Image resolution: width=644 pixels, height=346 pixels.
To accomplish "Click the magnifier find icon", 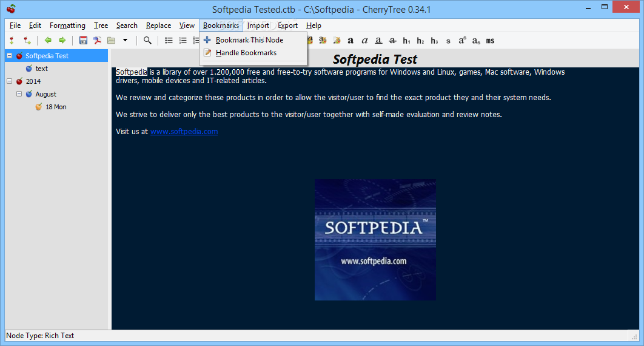I will [x=147, y=40].
